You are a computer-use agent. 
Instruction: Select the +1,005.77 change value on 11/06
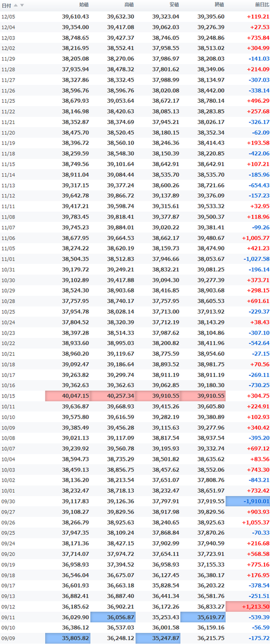click(255, 238)
